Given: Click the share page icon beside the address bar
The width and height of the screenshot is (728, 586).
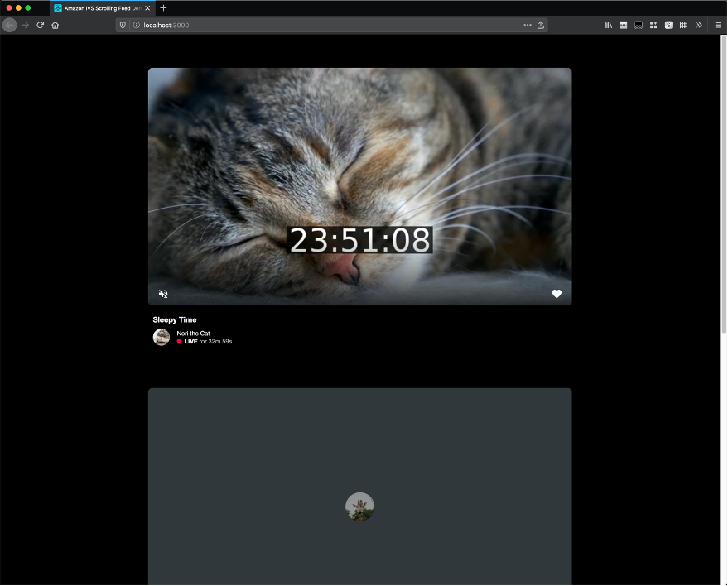Looking at the screenshot, I should (542, 25).
